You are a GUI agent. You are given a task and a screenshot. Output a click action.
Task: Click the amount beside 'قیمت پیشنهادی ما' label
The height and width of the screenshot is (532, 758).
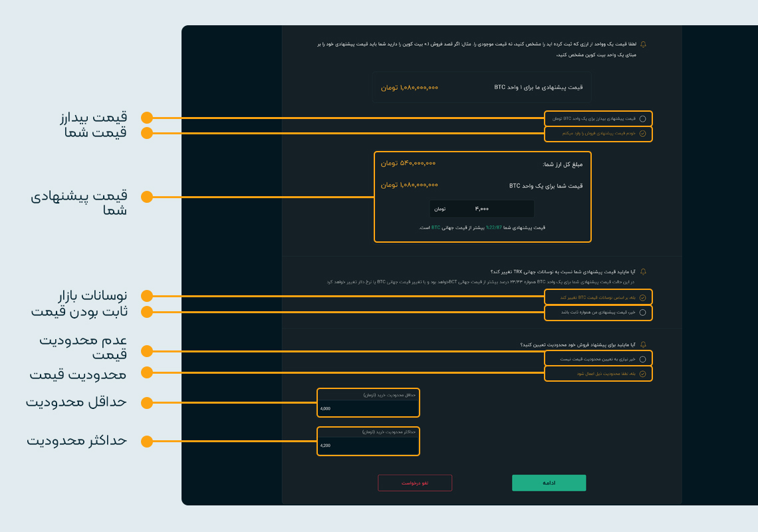[x=409, y=88]
